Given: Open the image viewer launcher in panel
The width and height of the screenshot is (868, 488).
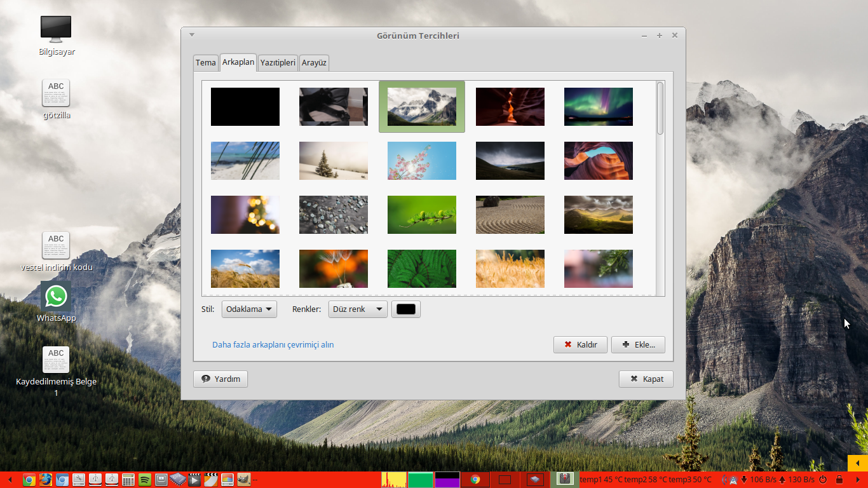Looking at the screenshot, I should click(227, 480).
